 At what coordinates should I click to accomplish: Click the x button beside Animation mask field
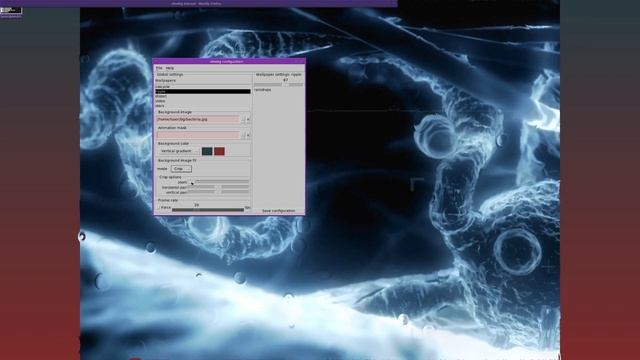(248, 135)
